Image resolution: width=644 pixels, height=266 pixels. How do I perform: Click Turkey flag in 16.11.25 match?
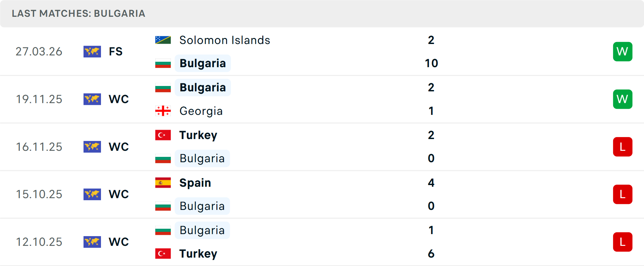(x=163, y=135)
